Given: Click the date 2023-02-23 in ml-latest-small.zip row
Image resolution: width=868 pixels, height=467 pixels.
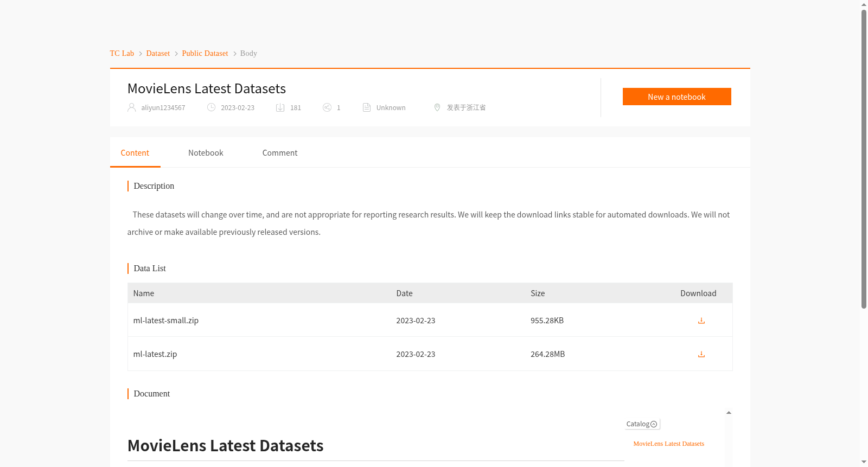Looking at the screenshot, I should (416, 321).
